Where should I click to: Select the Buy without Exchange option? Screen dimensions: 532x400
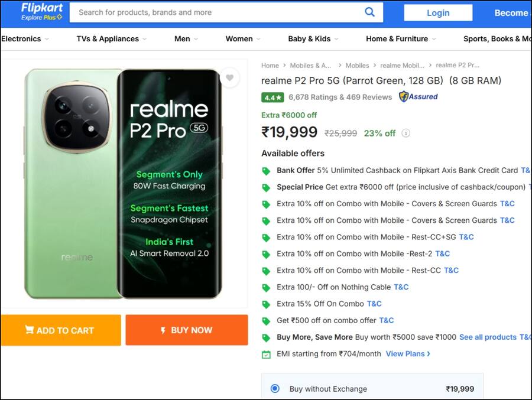point(274,389)
